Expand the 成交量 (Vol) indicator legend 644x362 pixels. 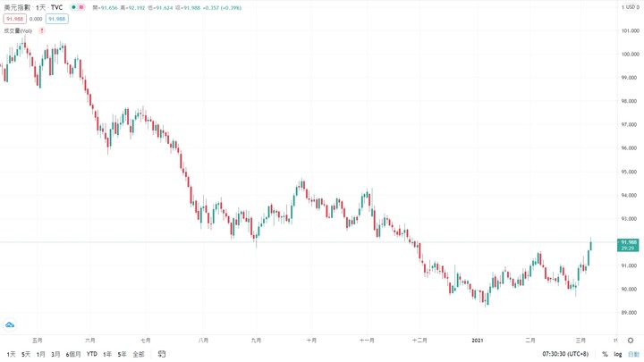click(18, 30)
